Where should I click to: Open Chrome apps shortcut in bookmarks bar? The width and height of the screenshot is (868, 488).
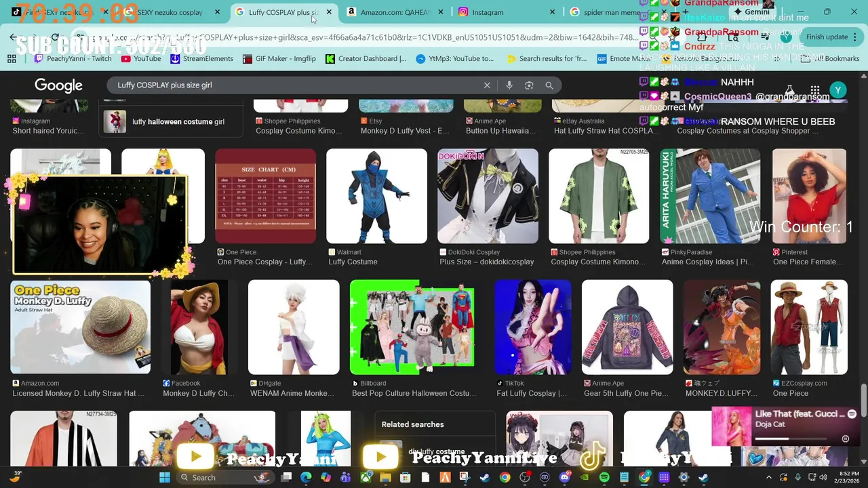(x=12, y=59)
